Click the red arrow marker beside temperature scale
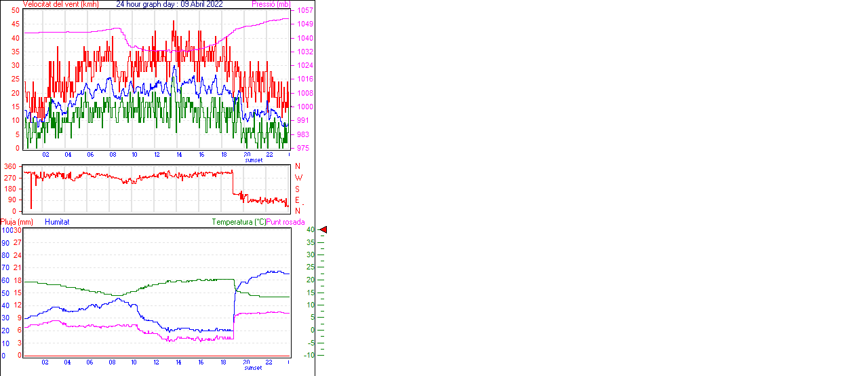Image resolution: width=868 pixels, height=376 pixels. (323, 230)
